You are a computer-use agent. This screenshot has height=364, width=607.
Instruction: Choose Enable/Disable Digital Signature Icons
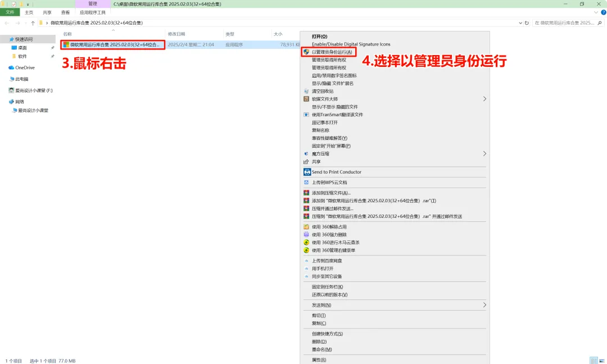pyautogui.click(x=351, y=44)
